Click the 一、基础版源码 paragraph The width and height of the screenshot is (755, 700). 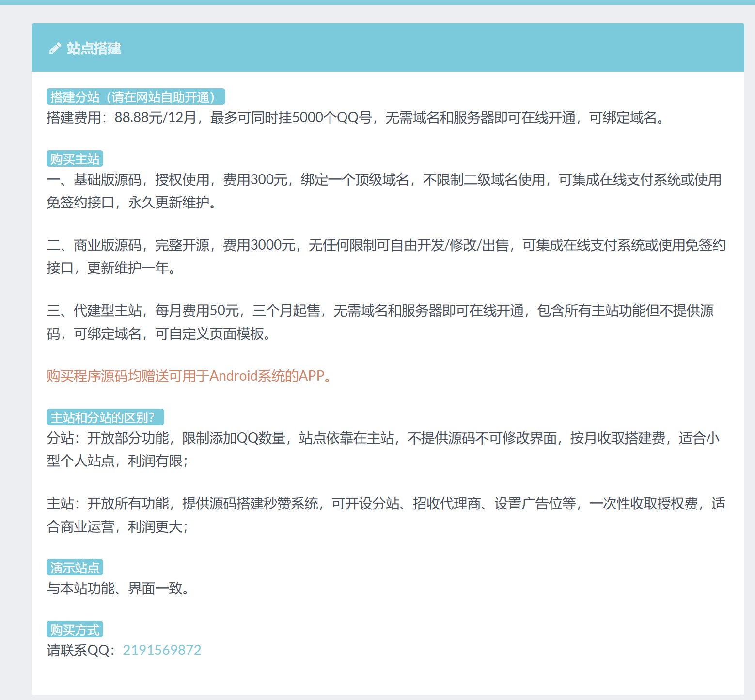pyautogui.click(x=385, y=191)
